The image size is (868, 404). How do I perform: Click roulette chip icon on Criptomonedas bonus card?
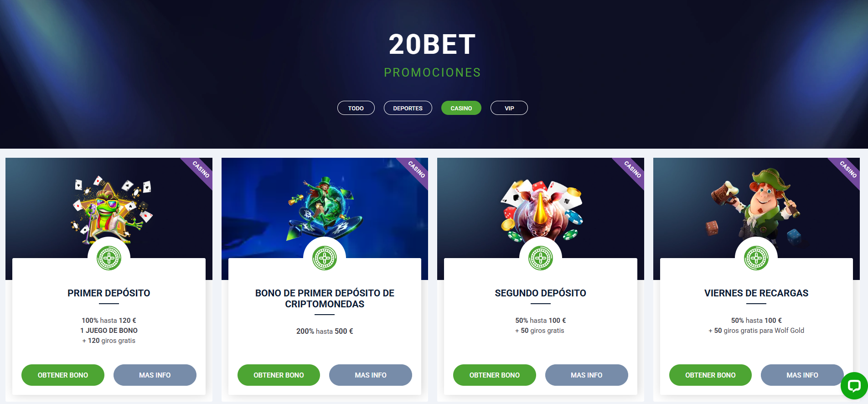(325, 258)
